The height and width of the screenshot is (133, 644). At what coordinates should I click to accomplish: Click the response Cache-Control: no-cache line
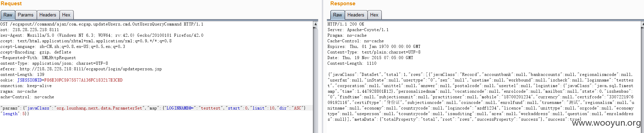[x=356, y=41]
